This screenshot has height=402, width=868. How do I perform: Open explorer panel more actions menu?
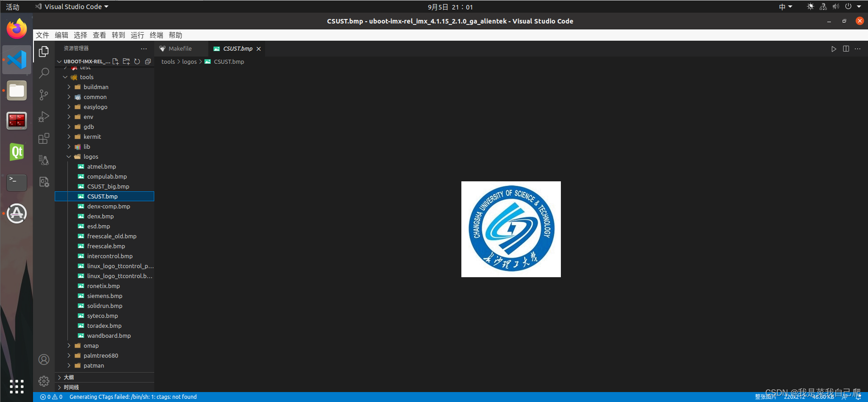[x=144, y=48]
